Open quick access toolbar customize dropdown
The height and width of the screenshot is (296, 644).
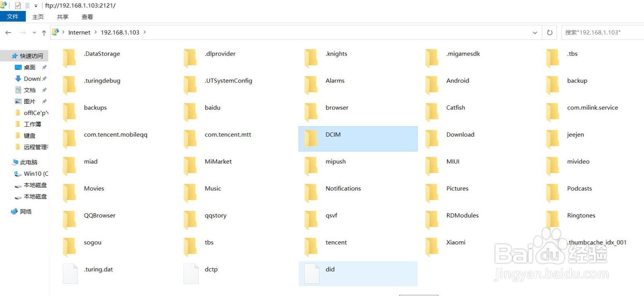tap(35, 6)
